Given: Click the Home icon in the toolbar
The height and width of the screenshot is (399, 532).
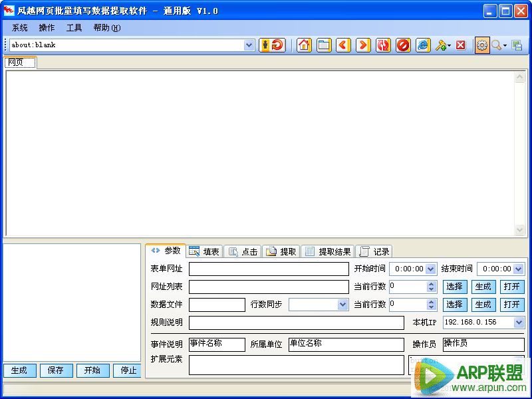Looking at the screenshot, I should [x=304, y=45].
